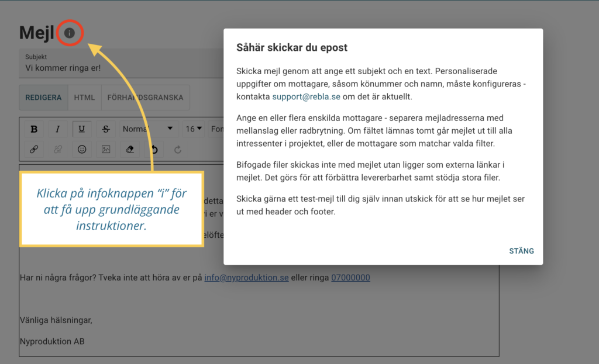Change font size via the 16 dropdown
Viewport: 599px width, 364px height.
point(193,129)
